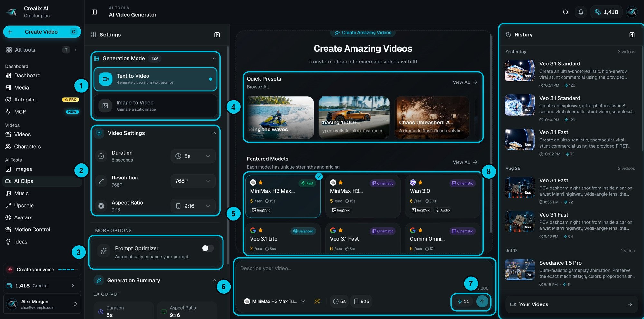
Task: Open the Resolution 768P dropdown
Action: tap(193, 181)
